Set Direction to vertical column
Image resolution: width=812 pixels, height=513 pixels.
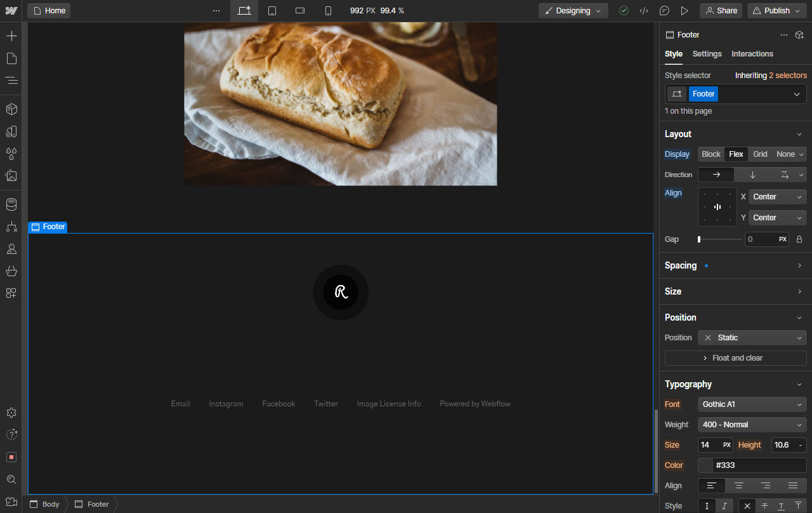[752, 175]
